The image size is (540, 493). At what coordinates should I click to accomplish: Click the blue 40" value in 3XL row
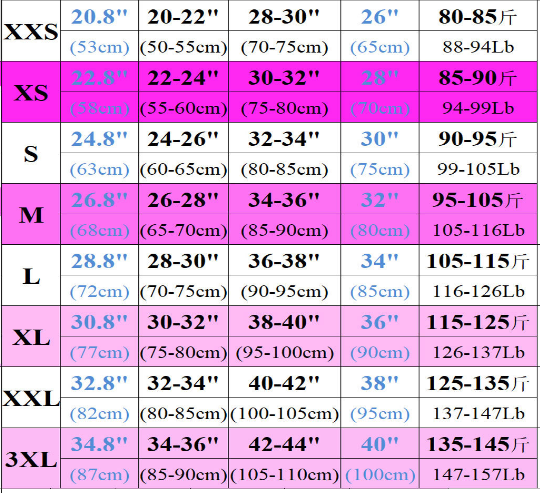(380, 443)
